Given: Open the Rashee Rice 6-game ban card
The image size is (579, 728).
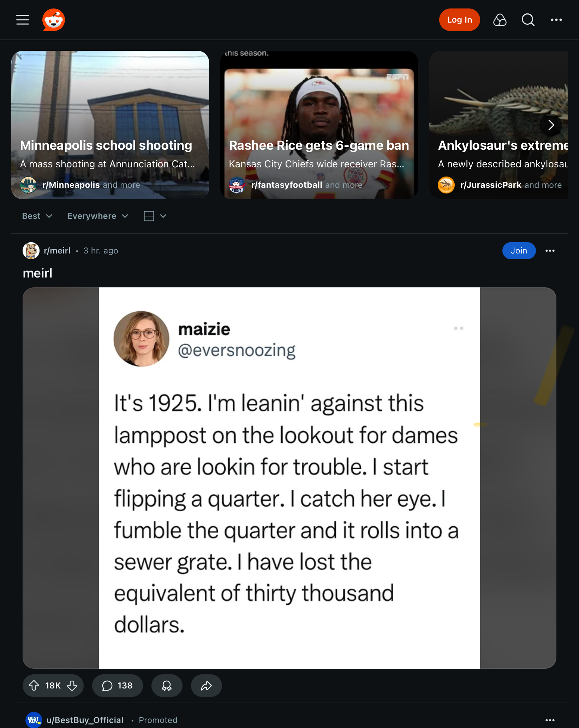Looking at the screenshot, I should pos(319,125).
